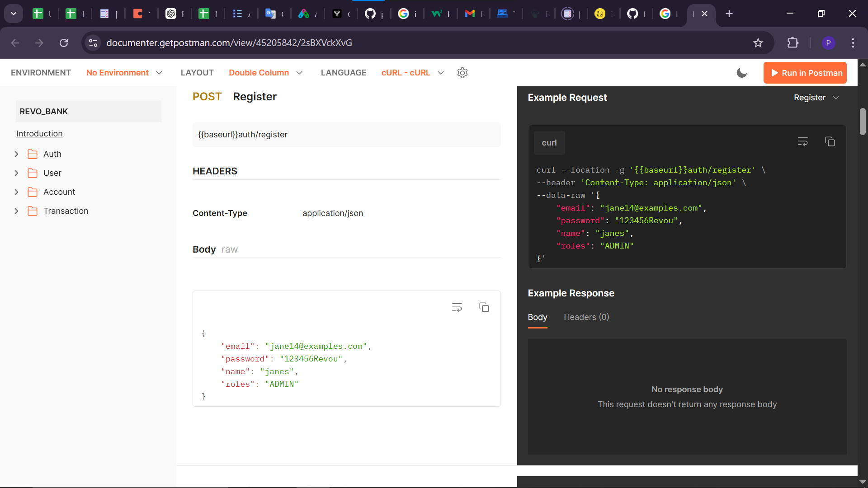This screenshot has height=488, width=868.
Task: Expand the Transaction folder
Action: pyautogui.click(x=16, y=211)
